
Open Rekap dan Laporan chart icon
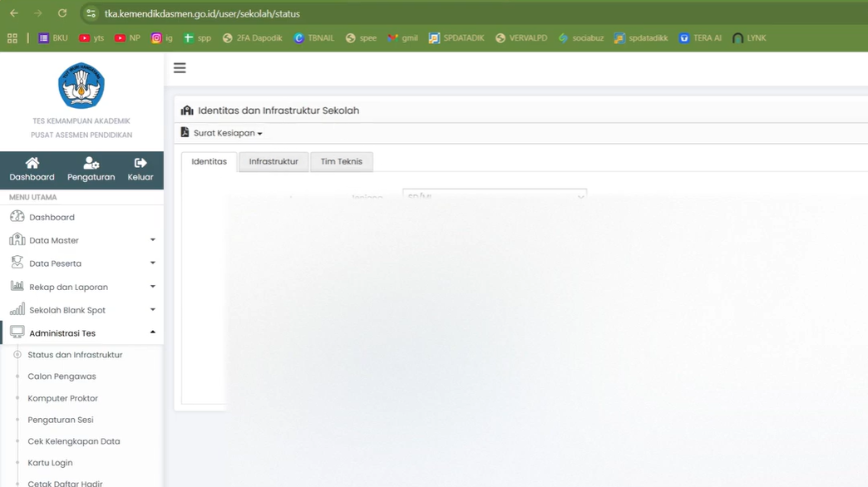pos(18,286)
